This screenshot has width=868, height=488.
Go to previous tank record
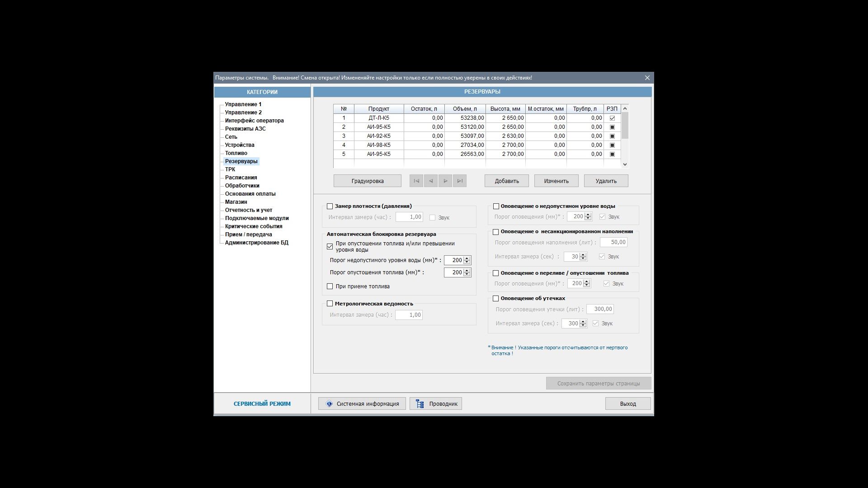click(431, 181)
